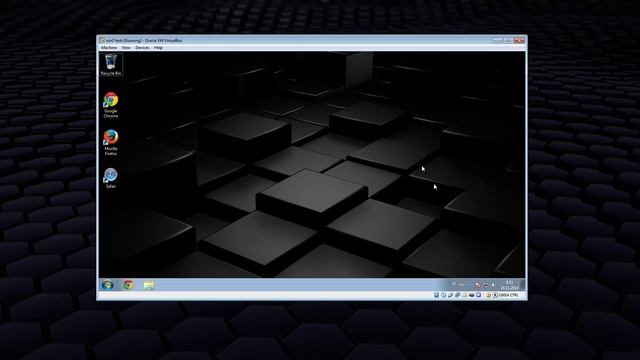
Task: Click the hard disk activity status icon
Action: click(x=436, y=295)
